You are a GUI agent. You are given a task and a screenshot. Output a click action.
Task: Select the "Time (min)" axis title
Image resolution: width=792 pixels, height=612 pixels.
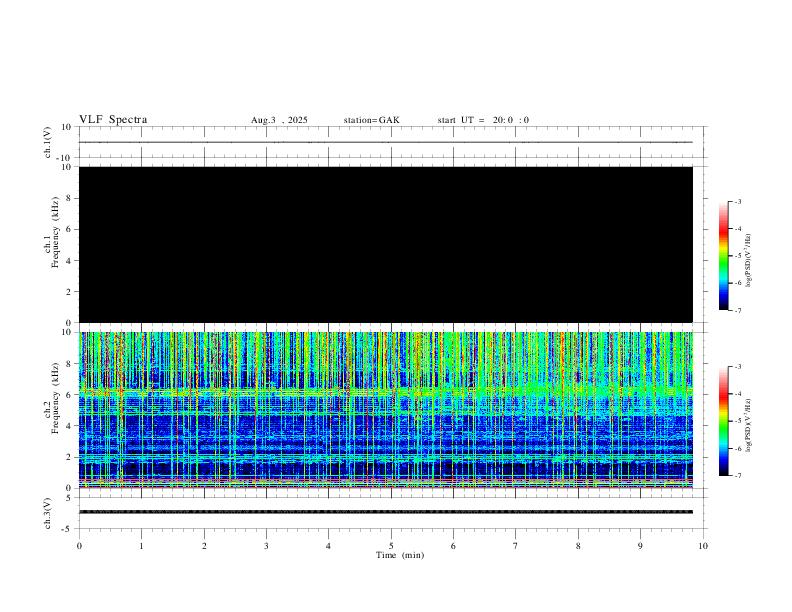(x=400, y=555)
